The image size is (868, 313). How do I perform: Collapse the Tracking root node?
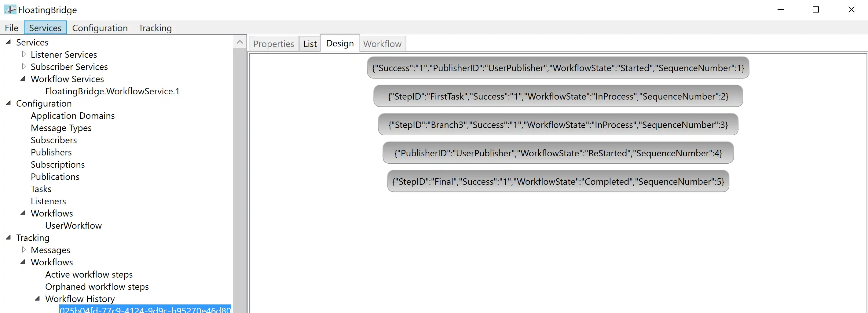pyautogui.click(x=9, y=238)
